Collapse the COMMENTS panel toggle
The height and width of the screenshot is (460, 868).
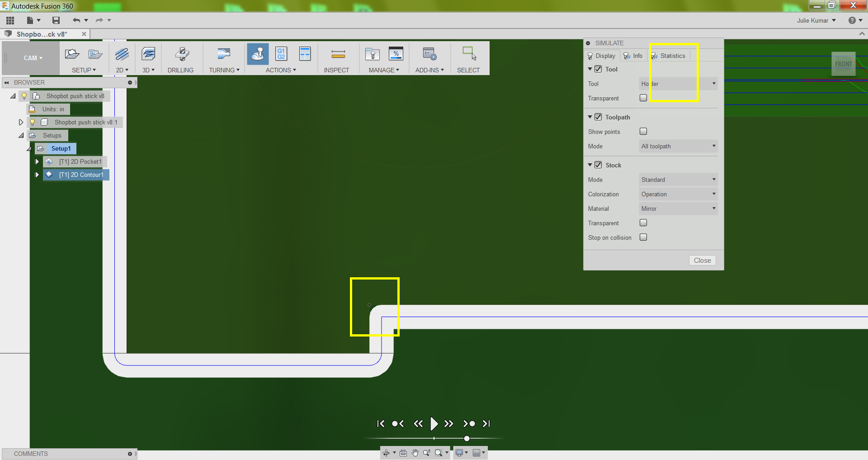pyautogui.click(x=130, y=454)
